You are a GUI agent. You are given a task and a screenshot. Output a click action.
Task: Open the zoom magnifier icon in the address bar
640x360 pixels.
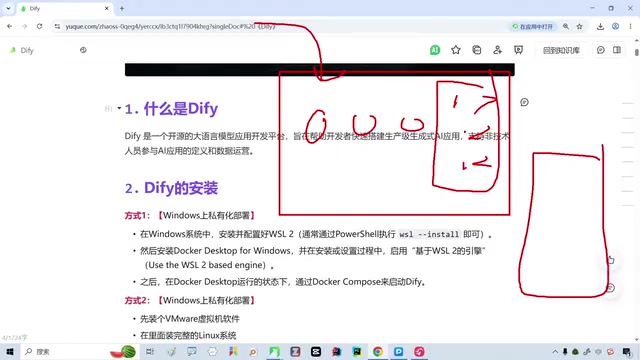pos(566,26)
